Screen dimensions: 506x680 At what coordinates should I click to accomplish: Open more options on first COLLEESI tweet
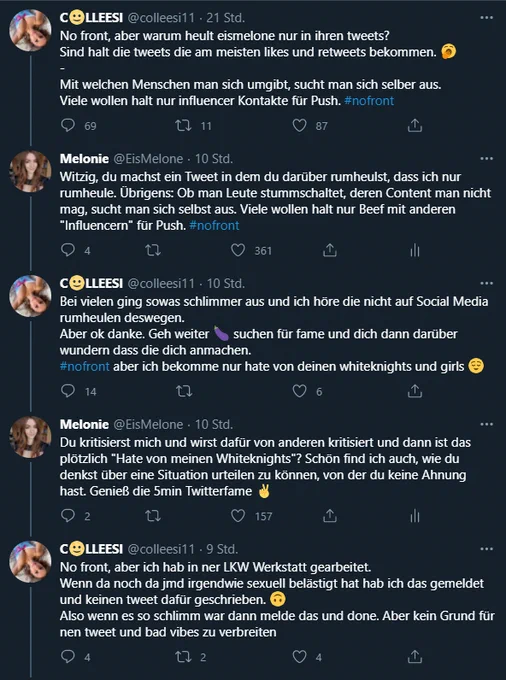486,18
